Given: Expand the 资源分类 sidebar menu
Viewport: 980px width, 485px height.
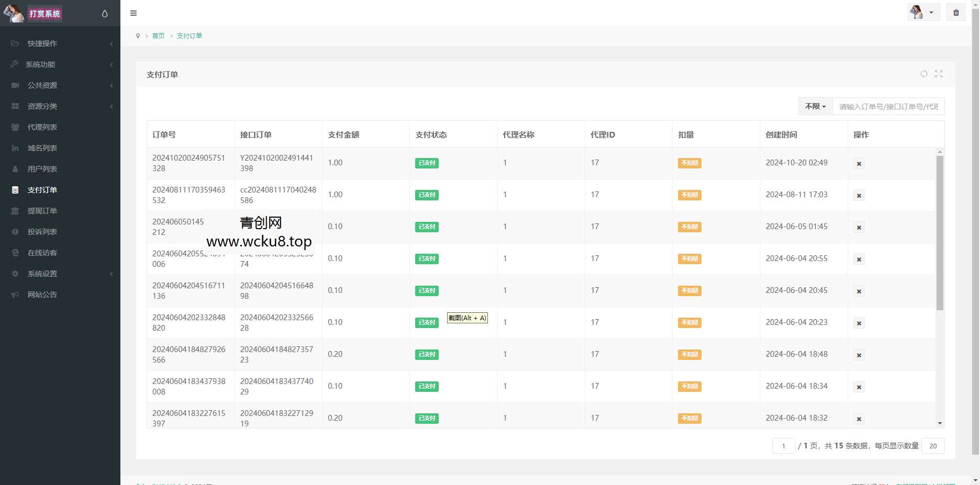Looking at the screenshot, I should (60, 106).
